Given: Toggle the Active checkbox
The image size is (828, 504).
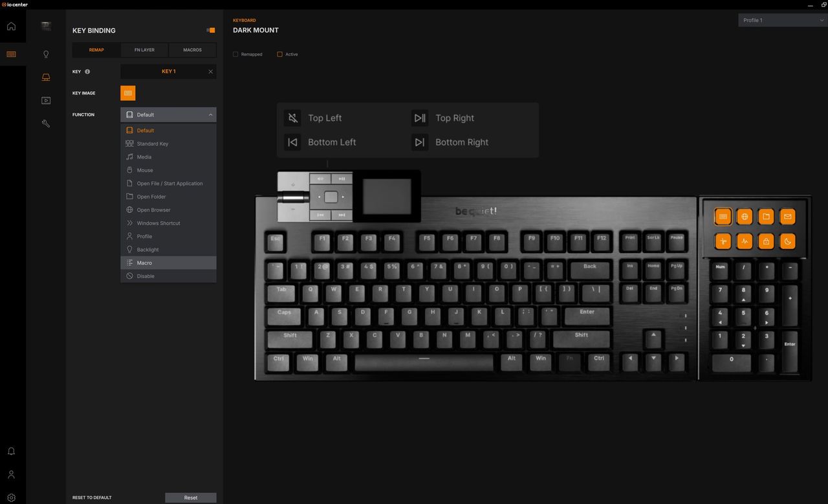Looking at the screenshot, I should (279, 54).
